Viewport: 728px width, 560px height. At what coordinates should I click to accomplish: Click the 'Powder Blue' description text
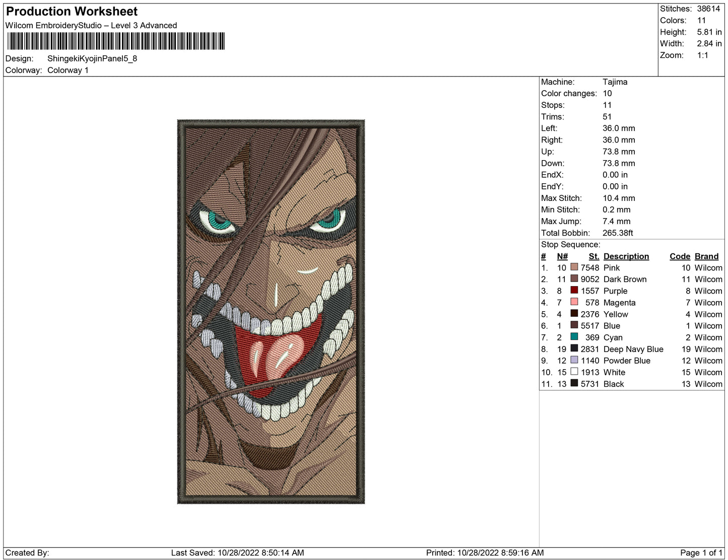(627, 361)
